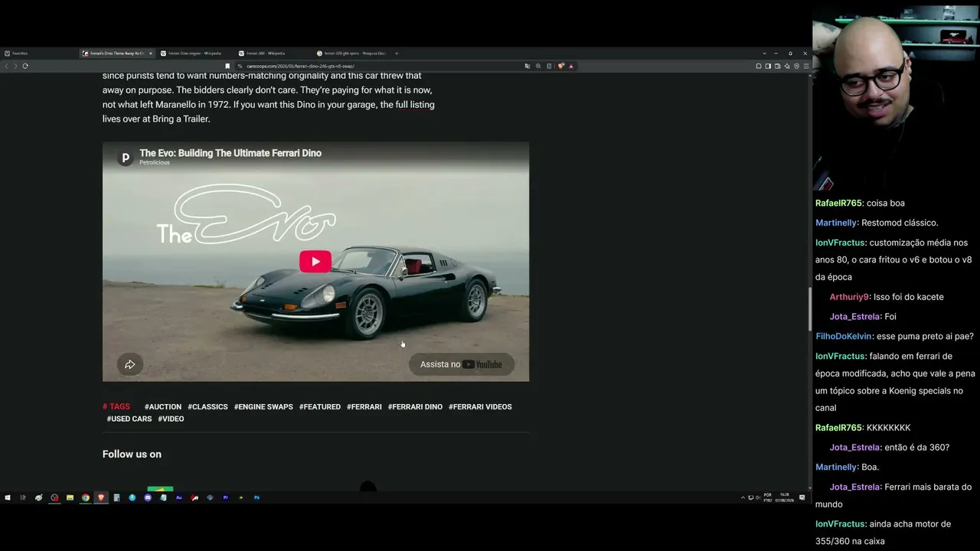Click chat username Martinelly on 'Restomod clássico.'
Image resolution: width=980 pixels, height=551 pixels.
point(836,223)
